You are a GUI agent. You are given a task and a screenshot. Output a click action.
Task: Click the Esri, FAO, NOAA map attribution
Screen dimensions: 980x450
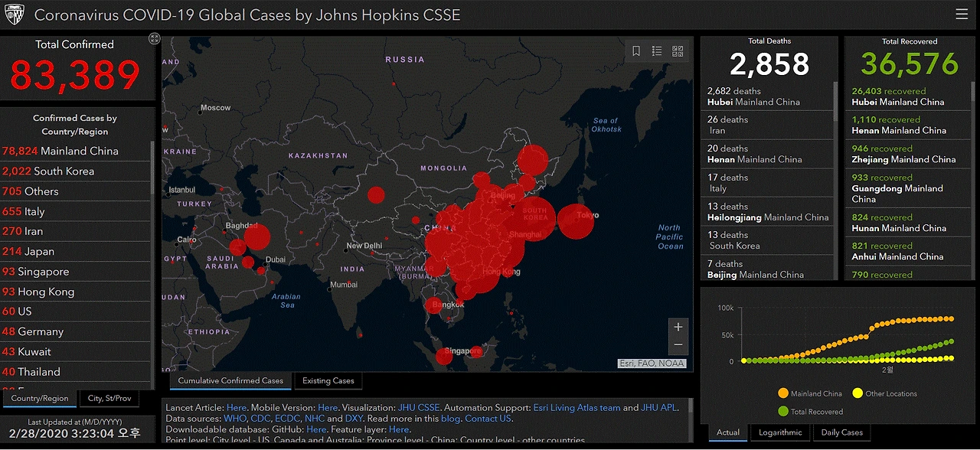(x=652, y=364)
